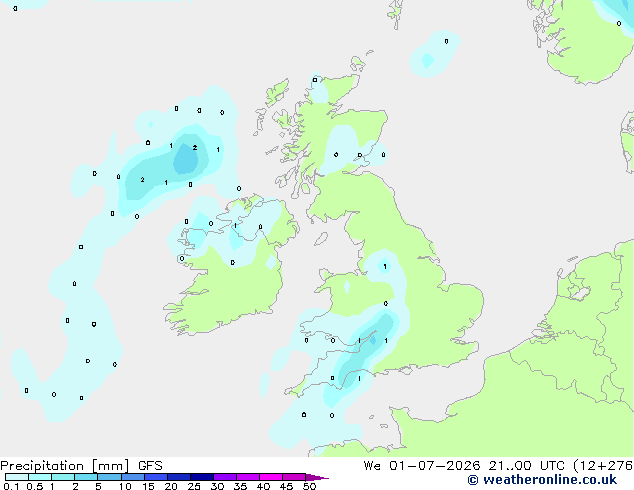Click the '1' value over northern England
The image size is (634, 490).
click(x=385, y=266)
